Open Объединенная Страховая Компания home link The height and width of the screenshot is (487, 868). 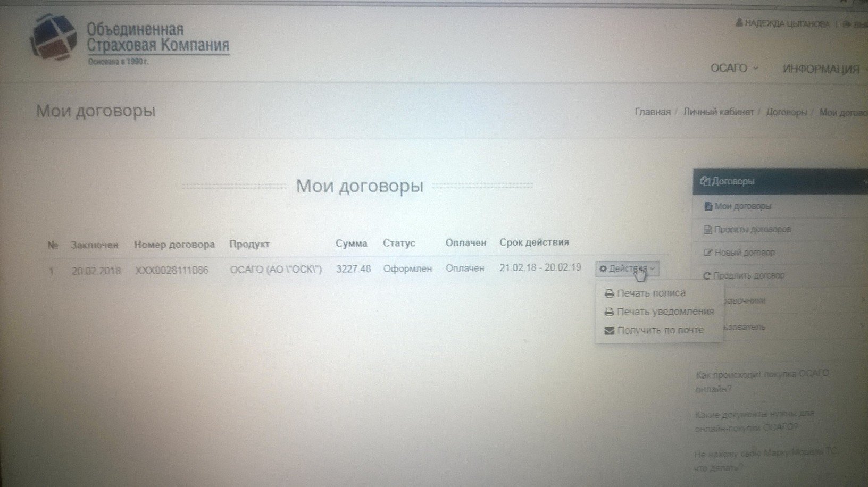(158, 37)
